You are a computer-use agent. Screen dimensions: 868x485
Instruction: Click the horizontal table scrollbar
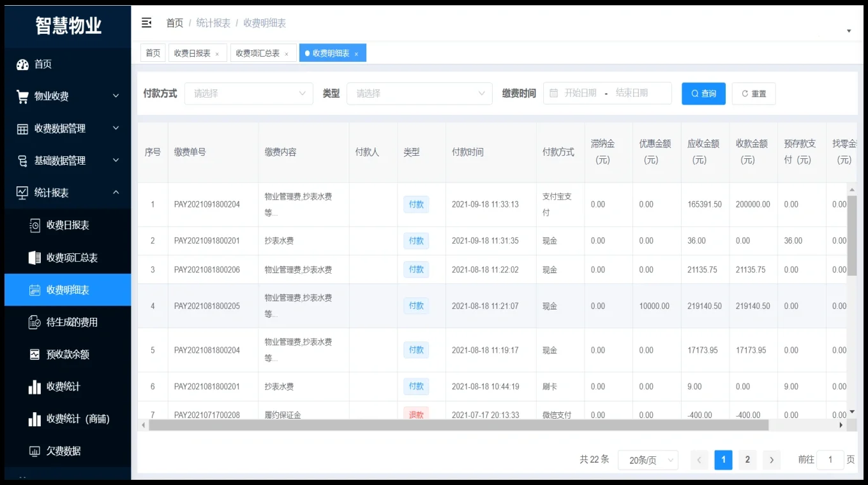point(458,425)
